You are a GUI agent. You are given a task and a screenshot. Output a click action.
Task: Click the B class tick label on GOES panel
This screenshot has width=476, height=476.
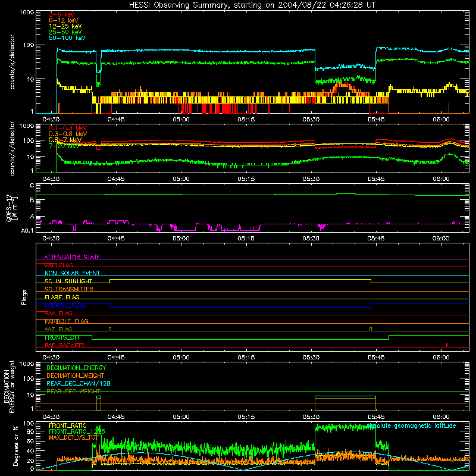(x=32, y=200)
